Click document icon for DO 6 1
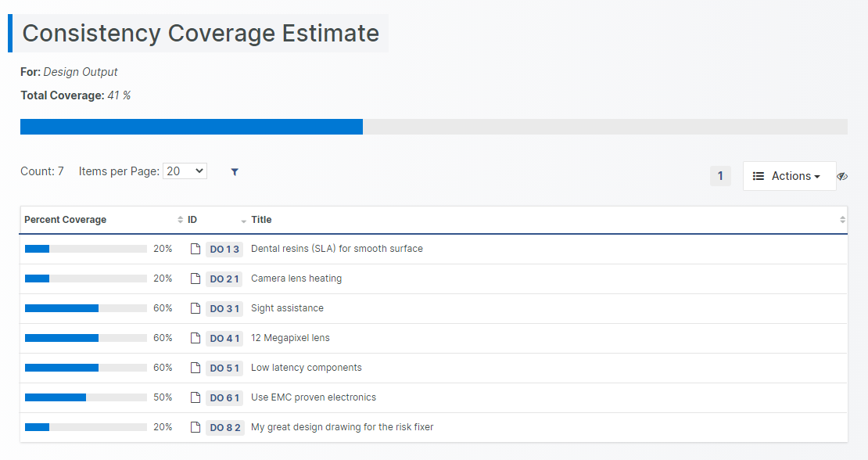The image size is (868, 460). pos(195,397)
